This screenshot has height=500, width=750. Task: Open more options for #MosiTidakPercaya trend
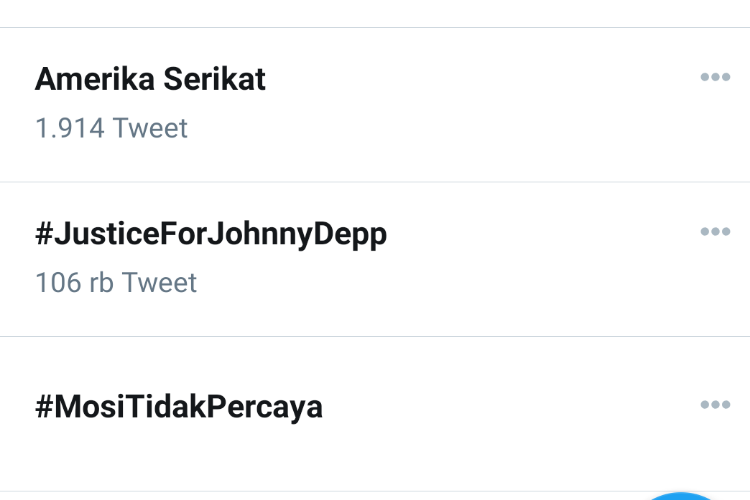[x=715, y=405]
